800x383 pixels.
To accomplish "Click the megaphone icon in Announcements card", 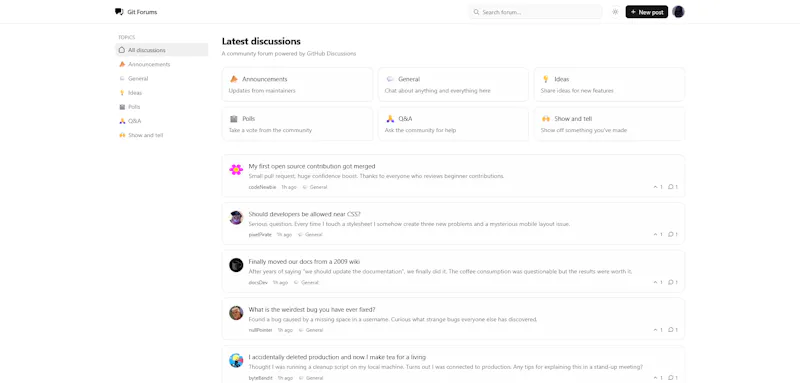I will tap(234, 79).
